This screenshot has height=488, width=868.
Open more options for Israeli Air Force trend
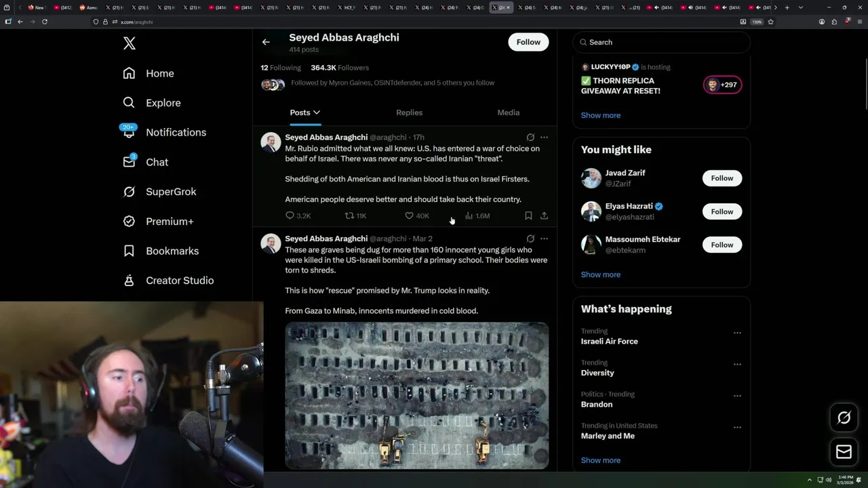[x=737, y=333]
